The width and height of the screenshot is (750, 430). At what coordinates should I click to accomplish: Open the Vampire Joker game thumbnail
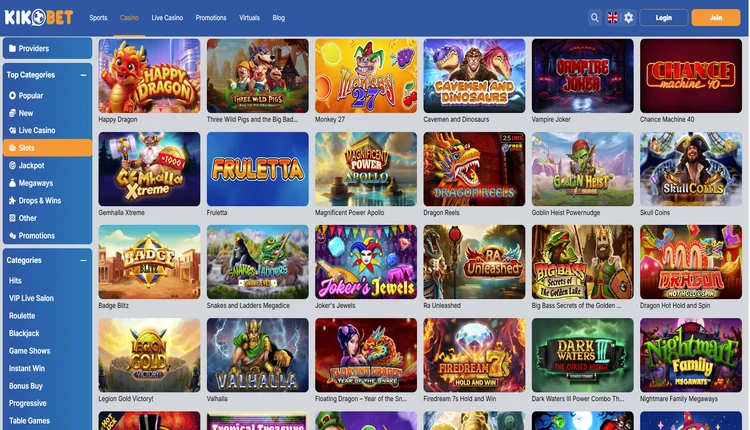pyautogui.click(x=583, y=76)
